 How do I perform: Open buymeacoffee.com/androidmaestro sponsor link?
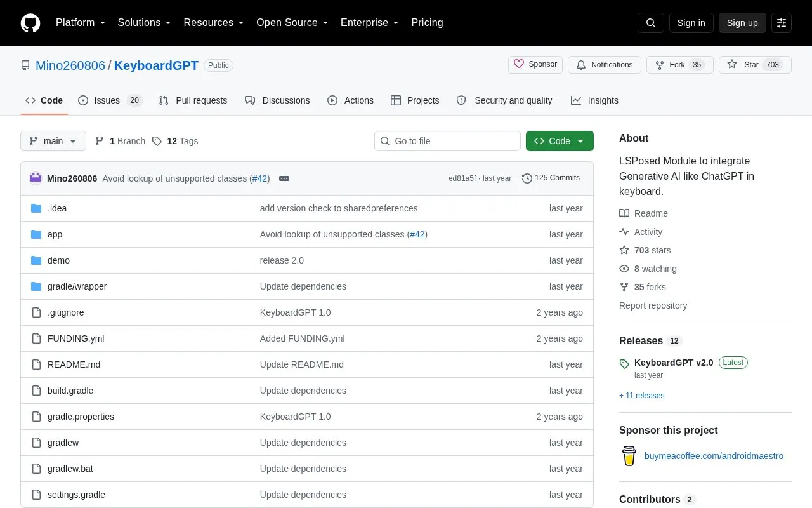(x=714, y=456)
